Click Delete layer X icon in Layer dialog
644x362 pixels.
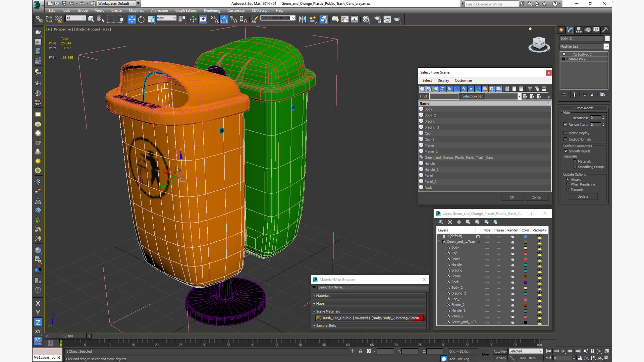point(450,222)
